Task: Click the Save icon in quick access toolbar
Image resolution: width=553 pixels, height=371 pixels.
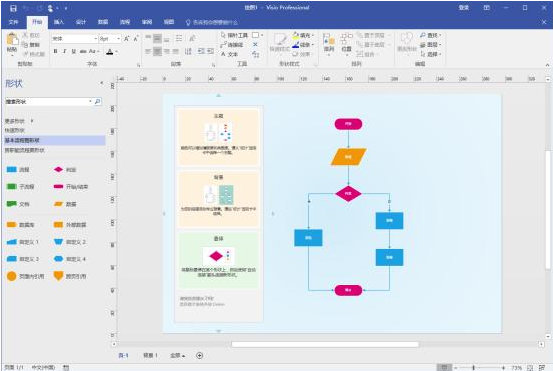Action: pyautogui.click(x=13, y=8)
